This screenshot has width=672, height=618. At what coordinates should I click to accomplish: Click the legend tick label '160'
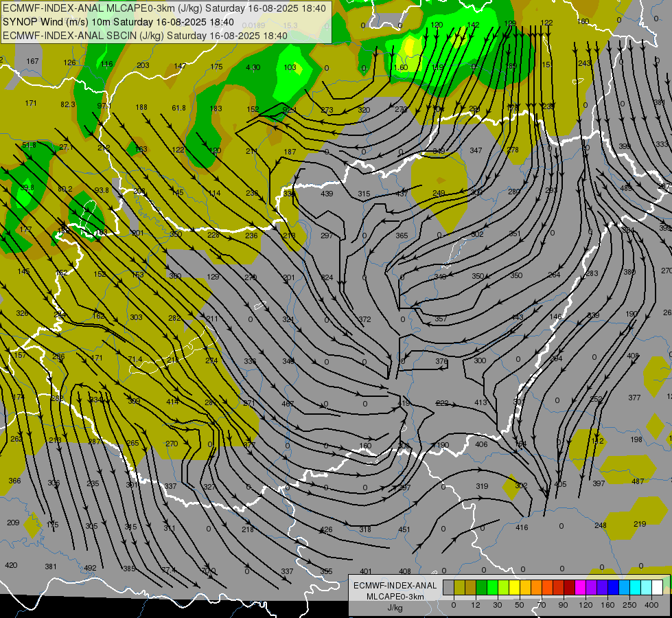point(607,605)
